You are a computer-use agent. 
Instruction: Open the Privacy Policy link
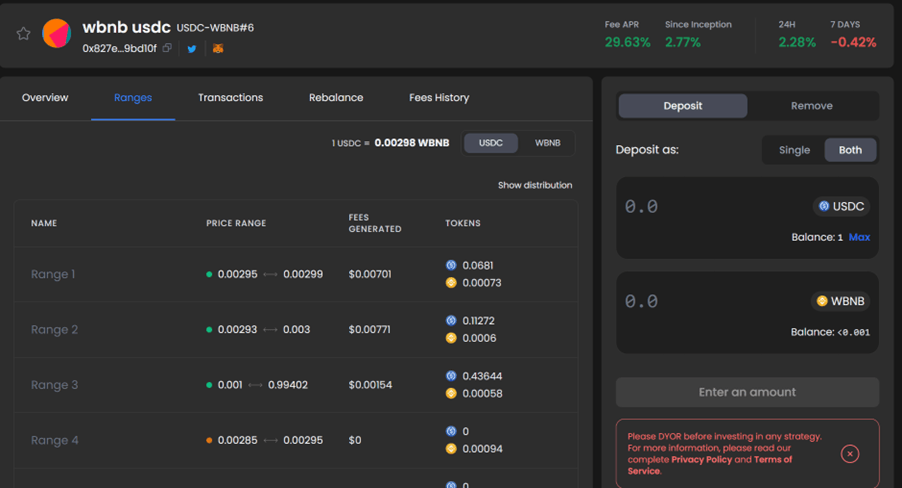tap(701, 459)
